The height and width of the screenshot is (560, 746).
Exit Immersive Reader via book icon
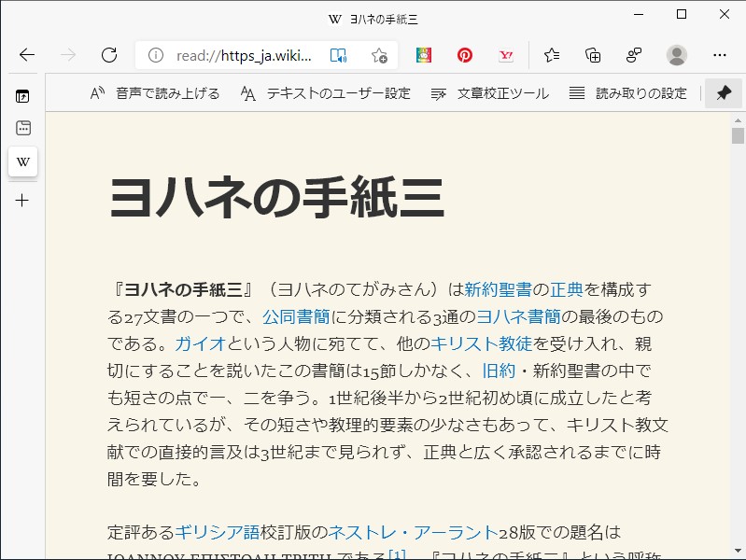tap(338, 56)
